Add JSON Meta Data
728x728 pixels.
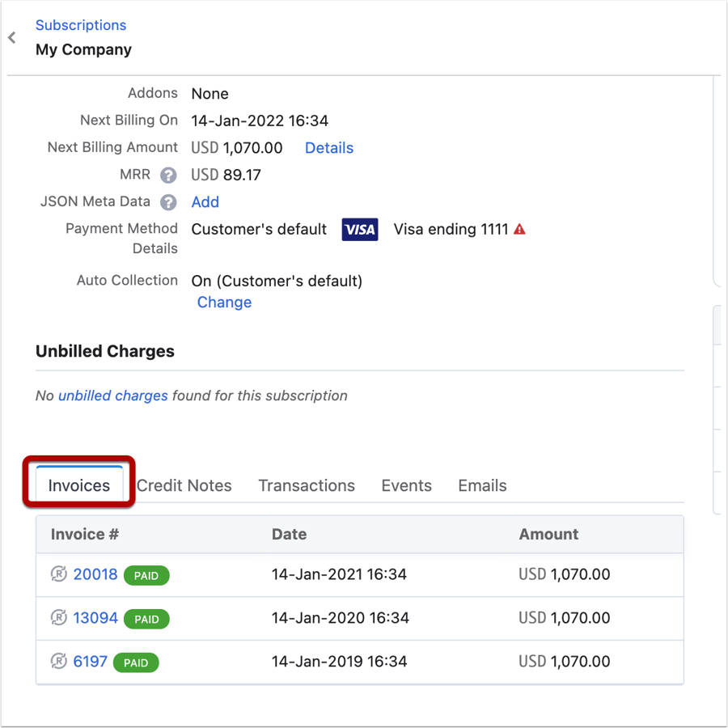[x=205, y=202]
